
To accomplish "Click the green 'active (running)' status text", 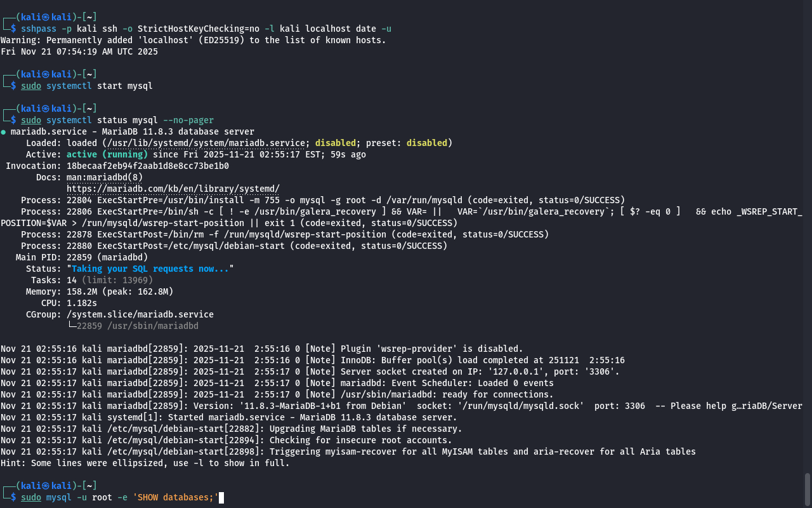I will tap(107, 154).
